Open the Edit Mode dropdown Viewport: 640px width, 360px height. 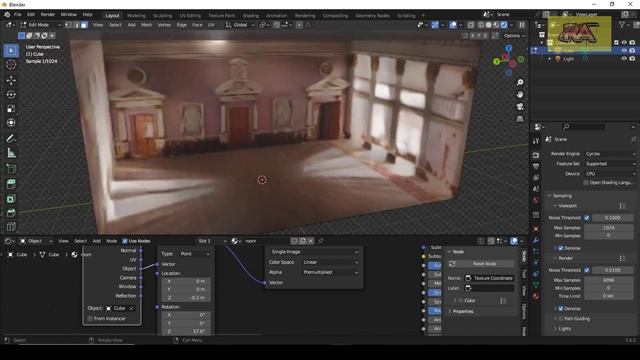(x=40, y=25)
